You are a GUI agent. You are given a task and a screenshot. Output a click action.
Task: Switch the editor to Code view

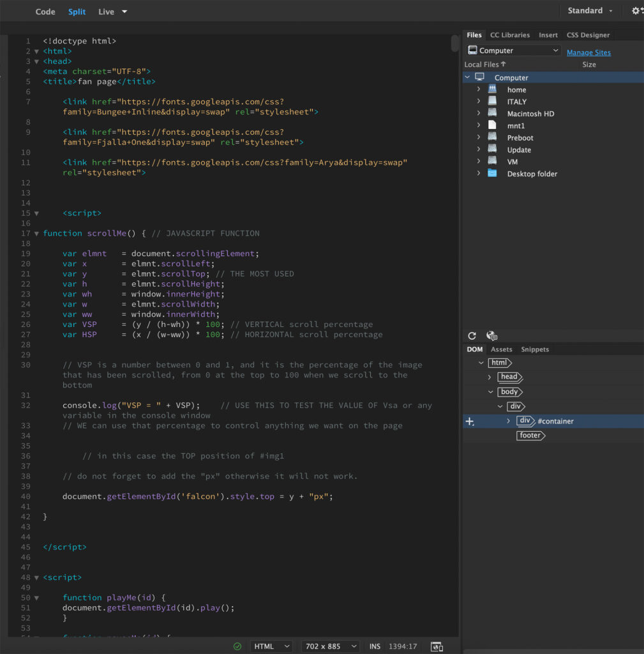coord(45,11)
